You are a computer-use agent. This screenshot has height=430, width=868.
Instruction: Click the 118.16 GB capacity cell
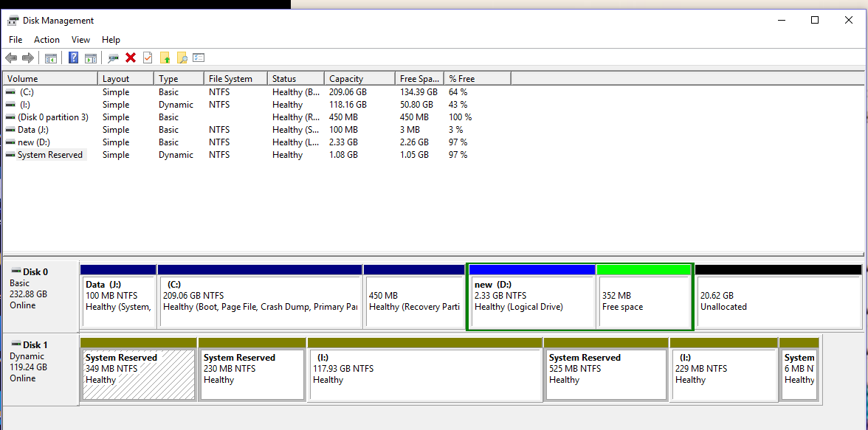point(348,105)
